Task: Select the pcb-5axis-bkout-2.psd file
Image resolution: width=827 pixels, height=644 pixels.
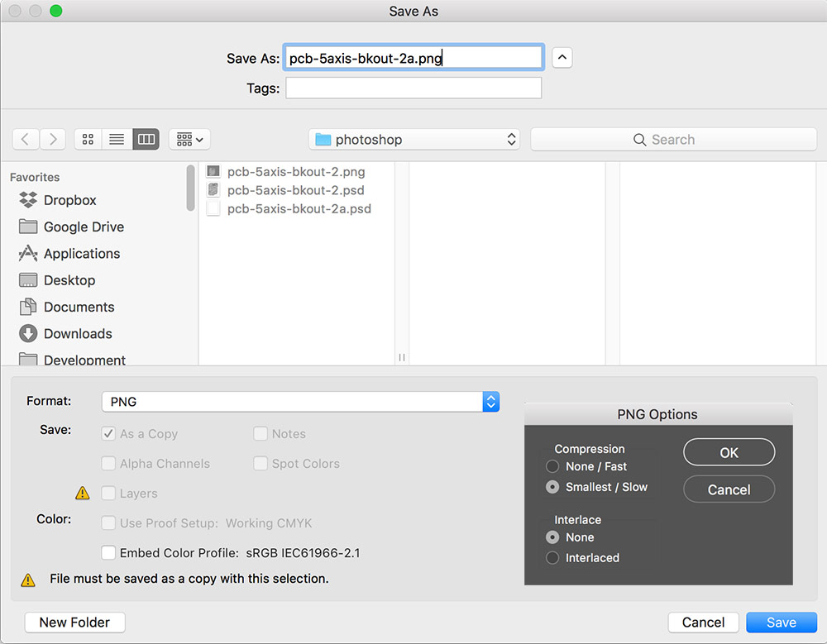Action: (277, 190)
